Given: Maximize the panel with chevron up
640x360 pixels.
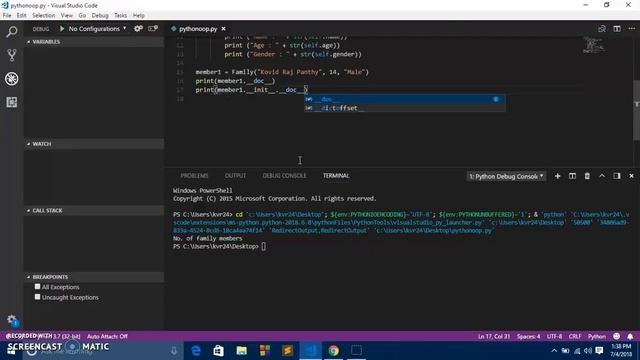Looking at the screenshot, I should tap(602, 176).
